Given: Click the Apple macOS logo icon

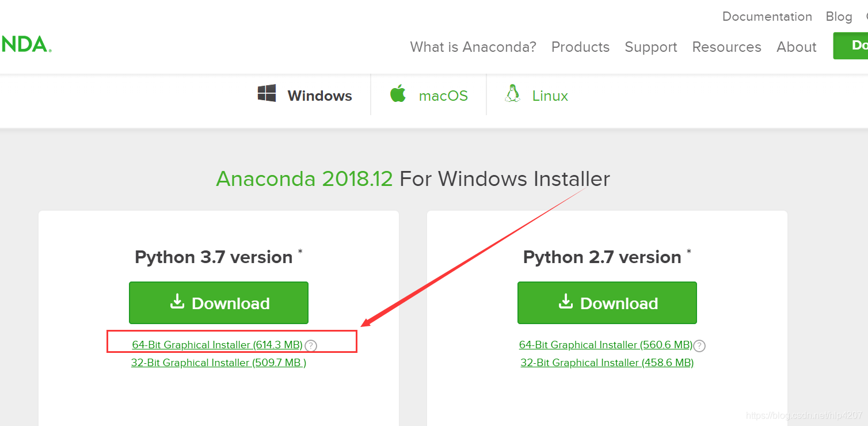Looking at the screenshot, I should (x=398, y=93).
